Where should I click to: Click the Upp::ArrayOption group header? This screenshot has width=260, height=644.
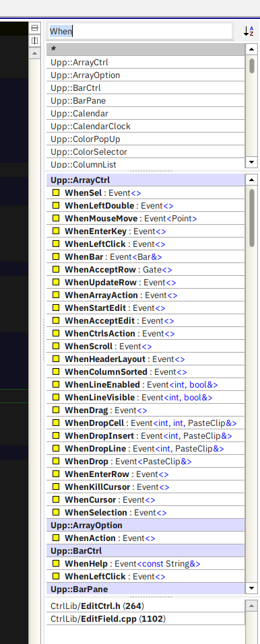(x=145, y=526)
